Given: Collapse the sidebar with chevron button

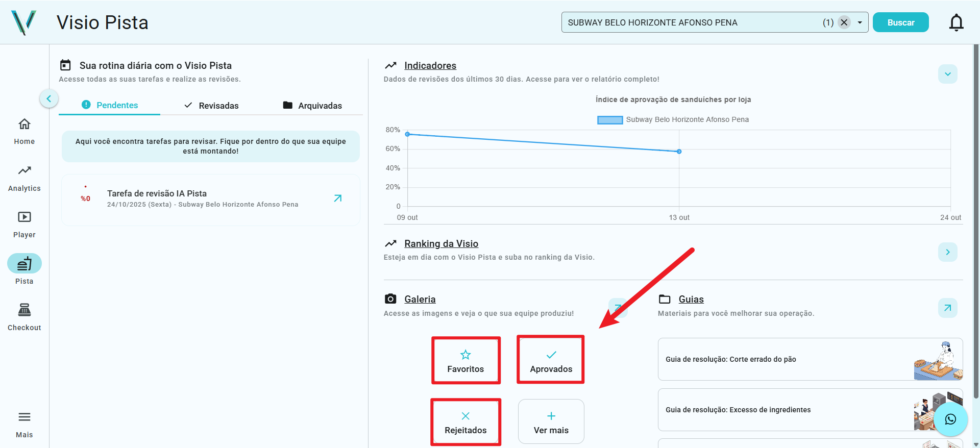Looking at the screenshot, I should click(49, 98).
